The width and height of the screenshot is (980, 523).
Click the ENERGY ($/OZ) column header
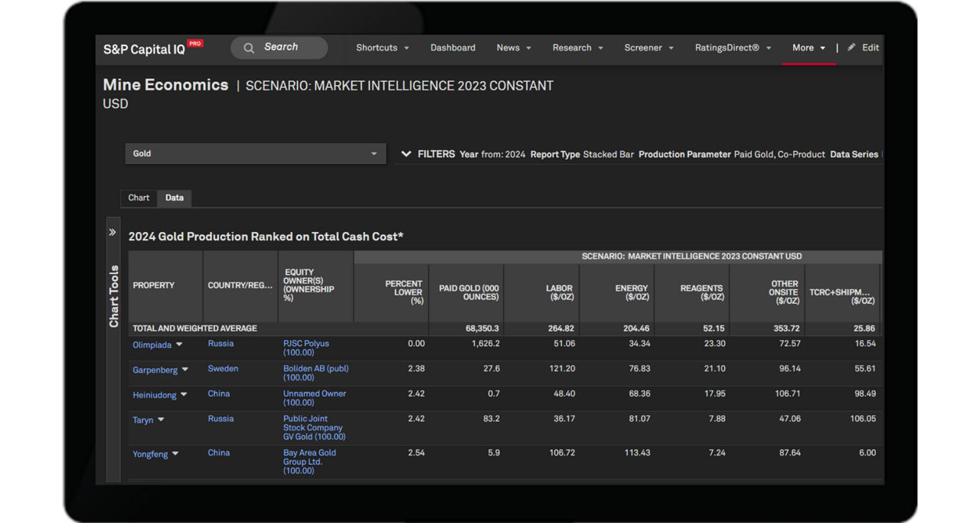(616, 293)
